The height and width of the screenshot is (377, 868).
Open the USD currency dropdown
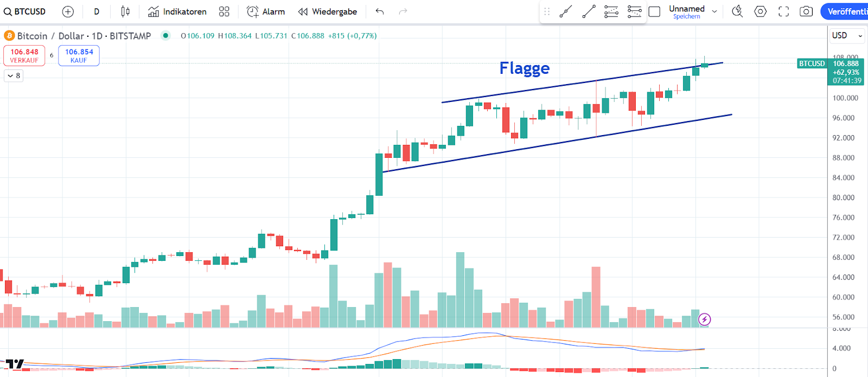pos(847,36)
